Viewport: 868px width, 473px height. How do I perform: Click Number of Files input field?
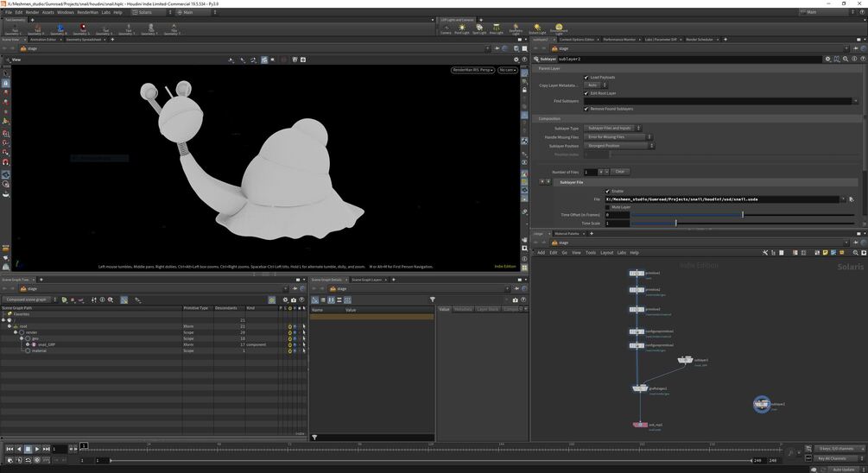590,172
